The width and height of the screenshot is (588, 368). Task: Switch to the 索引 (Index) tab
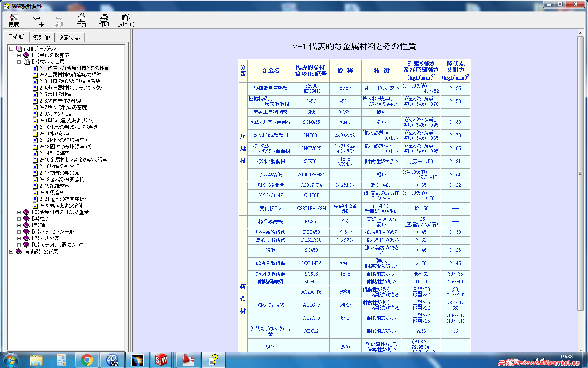click(42, 37)
